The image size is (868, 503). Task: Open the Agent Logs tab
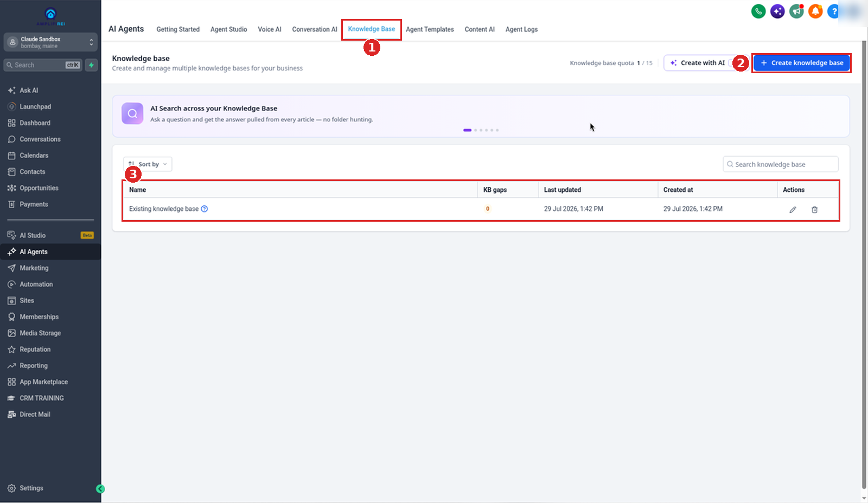click(x=521, y=30)
